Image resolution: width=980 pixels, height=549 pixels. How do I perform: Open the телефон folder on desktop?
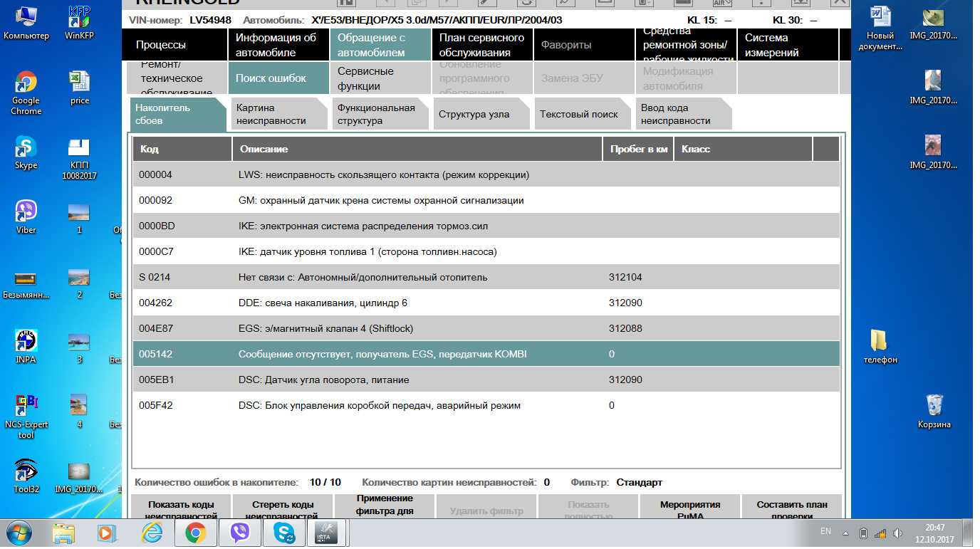pos(880,347)
